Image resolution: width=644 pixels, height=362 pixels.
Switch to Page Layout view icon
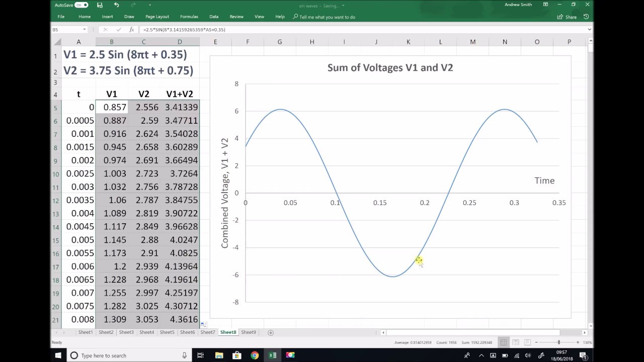tap(516, 342)
